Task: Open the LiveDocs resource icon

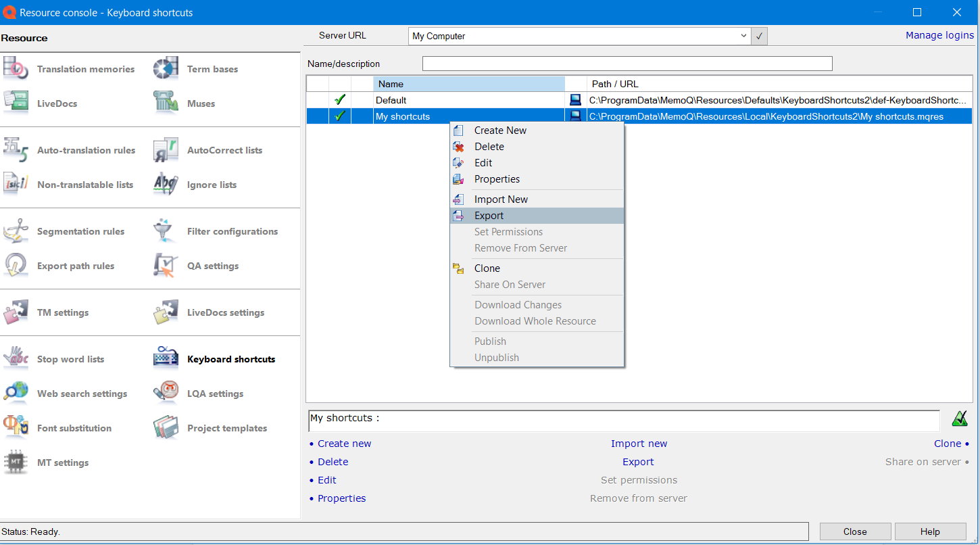Action: 16,103
